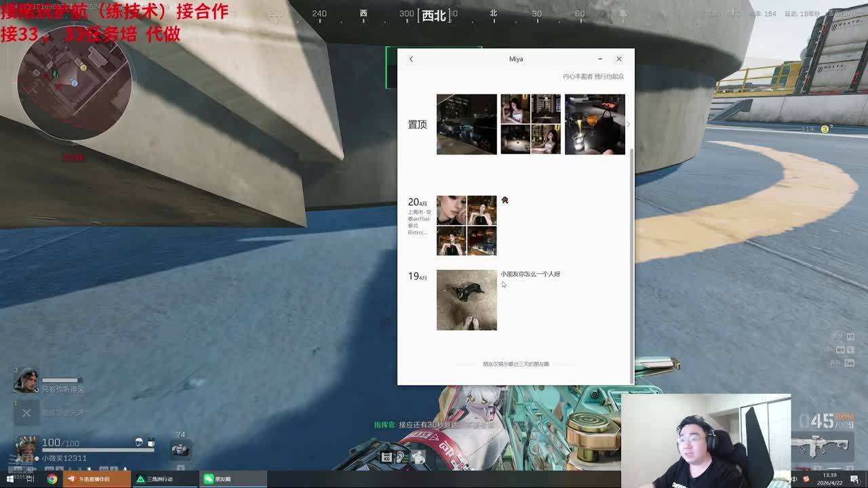Open the pinned cocktail drink photo
The width and height of the screenshot is (868, 488).
[x=595, y=124]
